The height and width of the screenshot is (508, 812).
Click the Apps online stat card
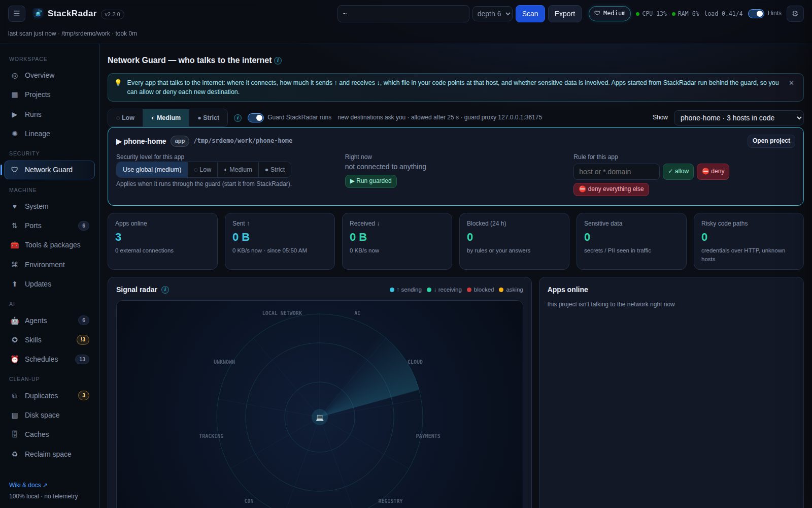[x=162, y=241]
